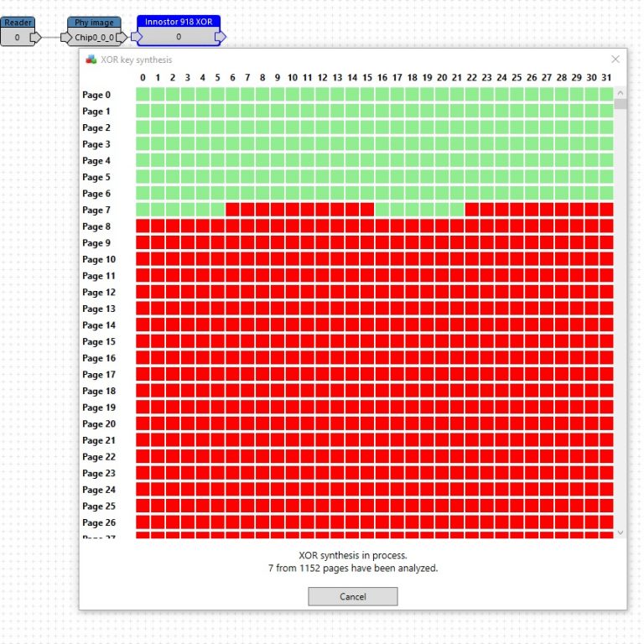Click the red cell at Page 8, column 0
Viewport: 644px width, 644px height.
[143, 226]
